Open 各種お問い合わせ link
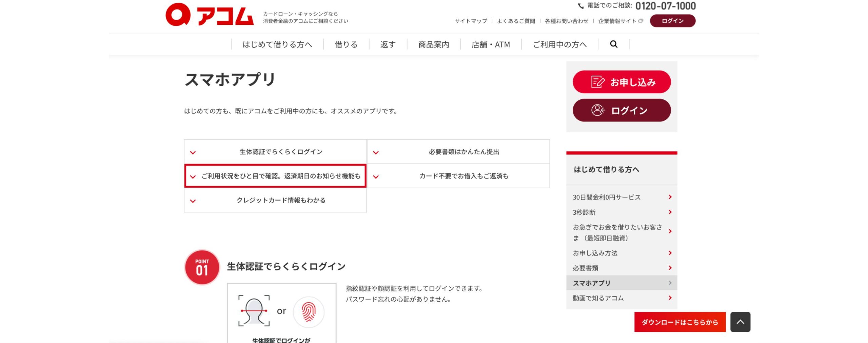Screen dimensions: 868x343 click(566, 21)
